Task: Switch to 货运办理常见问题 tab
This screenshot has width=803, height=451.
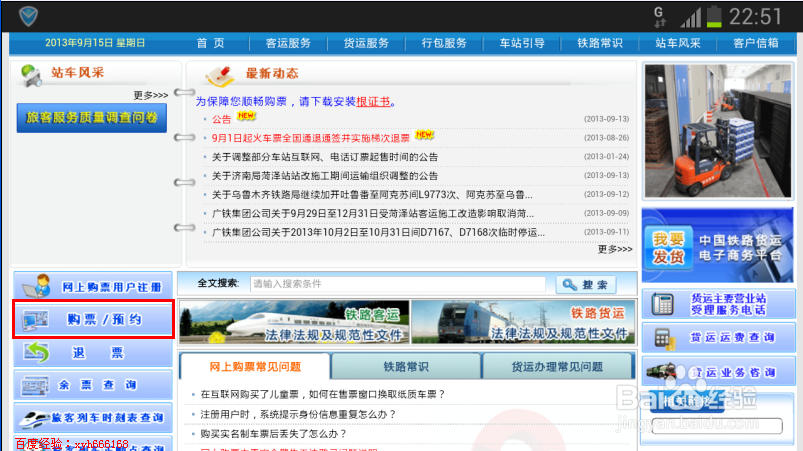Action: pyautogui.click(x=557, y=367)
